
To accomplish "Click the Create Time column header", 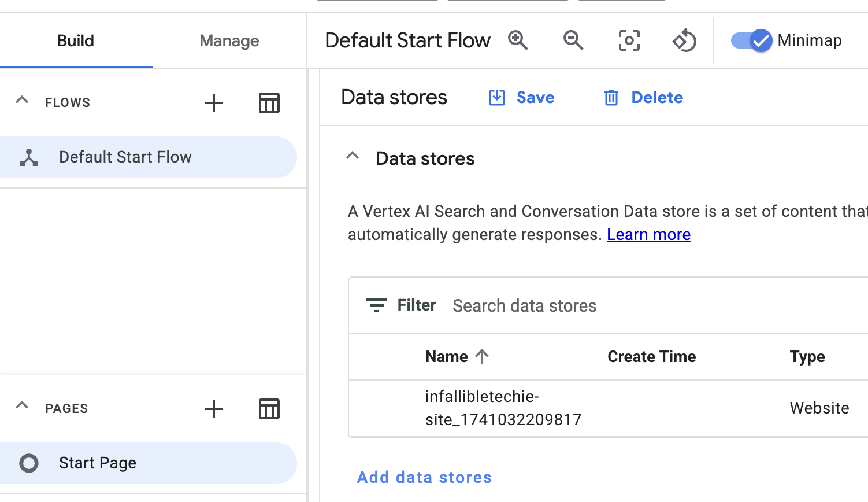I will tap(652, 357).
